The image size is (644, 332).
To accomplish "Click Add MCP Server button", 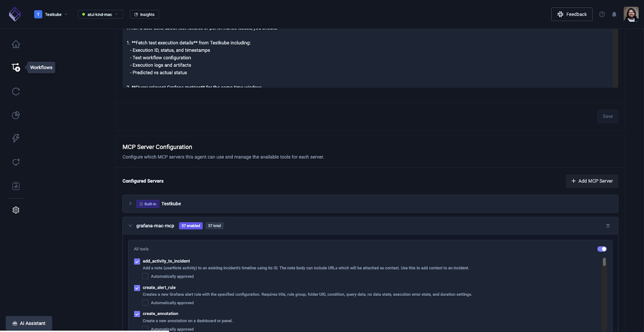I will 592,181.
